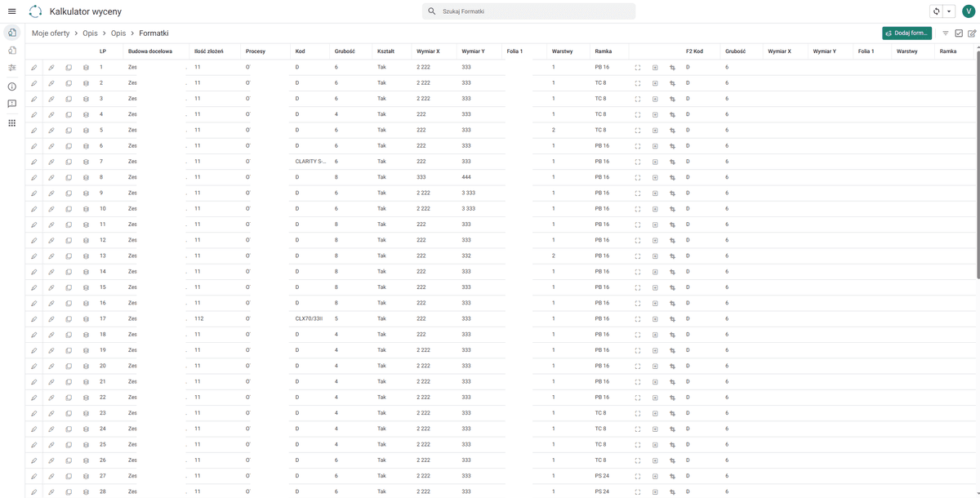Open the filter icon next to Dodaj button

pyautogui.click(x=946, y=33)
